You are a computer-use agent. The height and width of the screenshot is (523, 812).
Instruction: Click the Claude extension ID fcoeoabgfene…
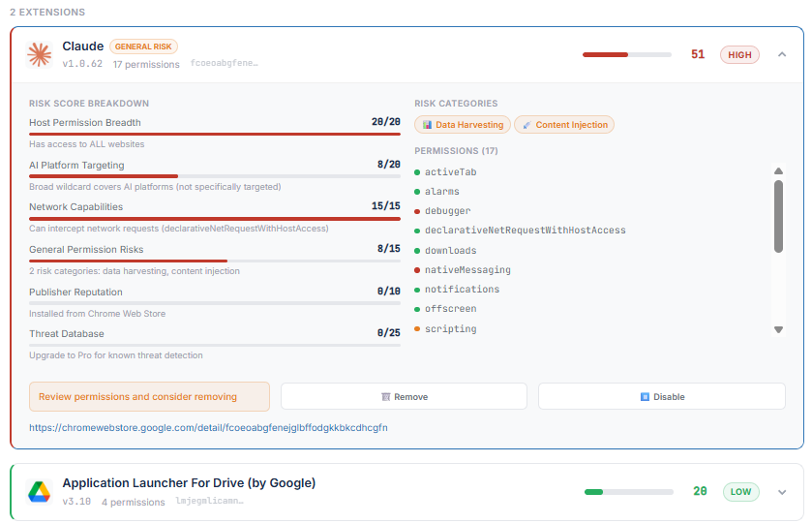tap(225, 63)
